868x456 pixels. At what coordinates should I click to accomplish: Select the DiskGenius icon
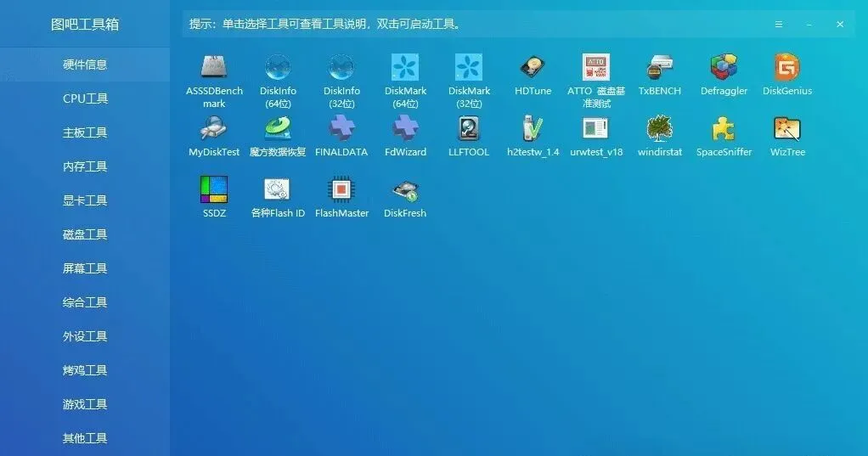(x=787, y=68)
